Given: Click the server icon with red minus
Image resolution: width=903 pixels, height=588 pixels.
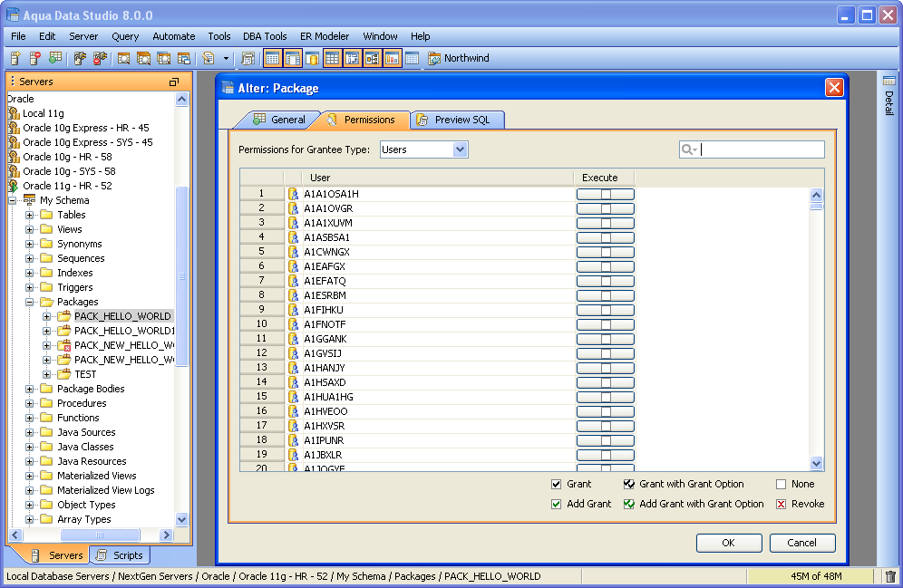Looking at the screenshot, I should coord(35,58).
